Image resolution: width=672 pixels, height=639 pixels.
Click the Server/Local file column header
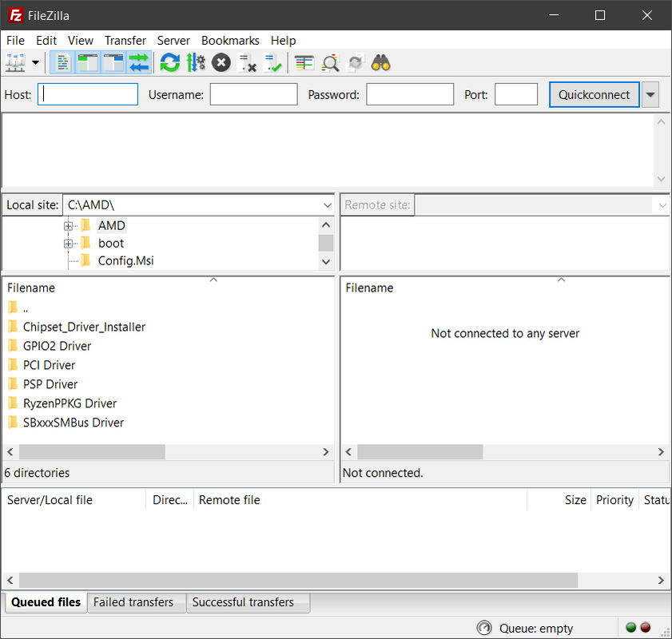click(x=50, y=500)
